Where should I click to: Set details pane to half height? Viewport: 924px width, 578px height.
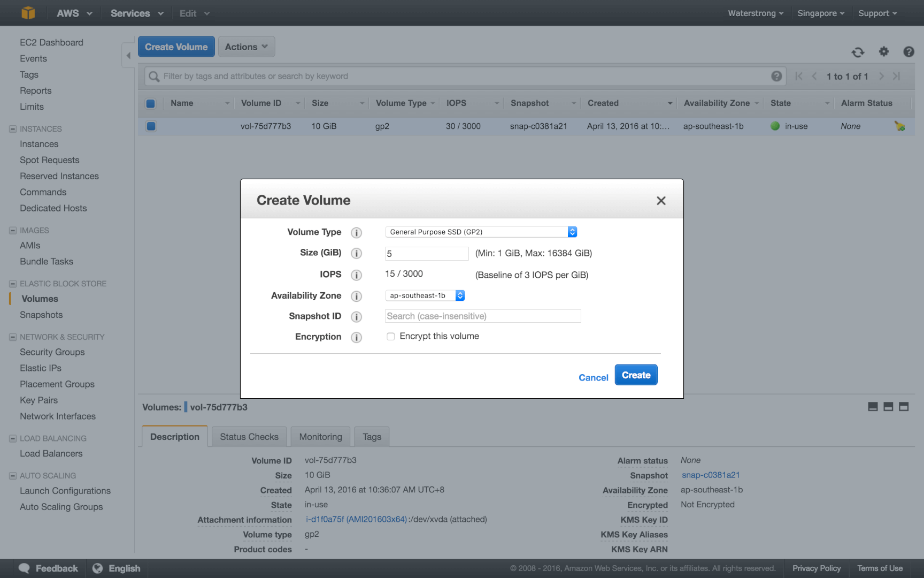coord(888,407)
